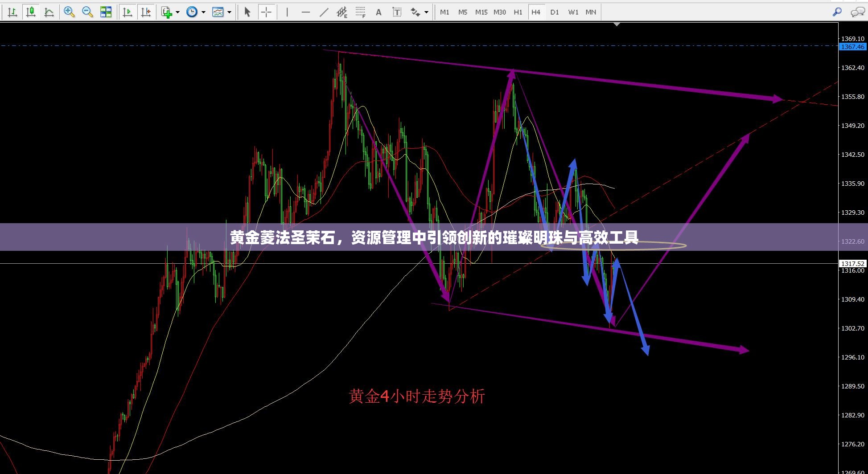Zoom in on the chart
Screen dimensions: 868x474
tap(69, 12)
